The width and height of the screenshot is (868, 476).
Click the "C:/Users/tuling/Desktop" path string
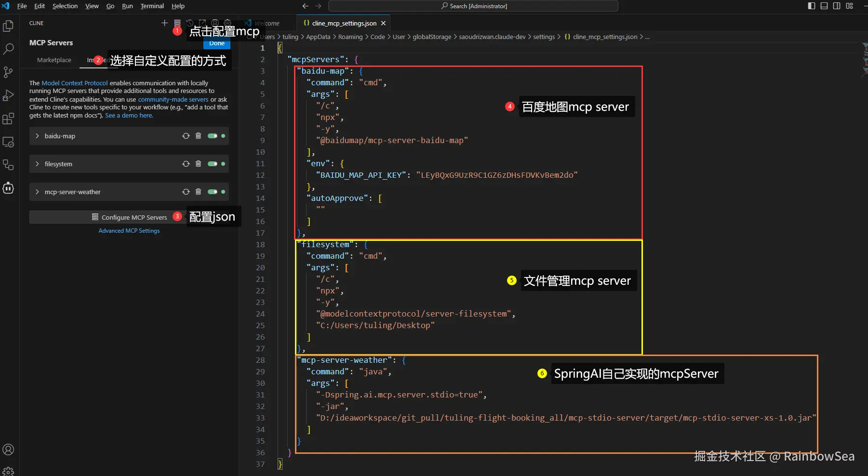[x=375, y=325]
